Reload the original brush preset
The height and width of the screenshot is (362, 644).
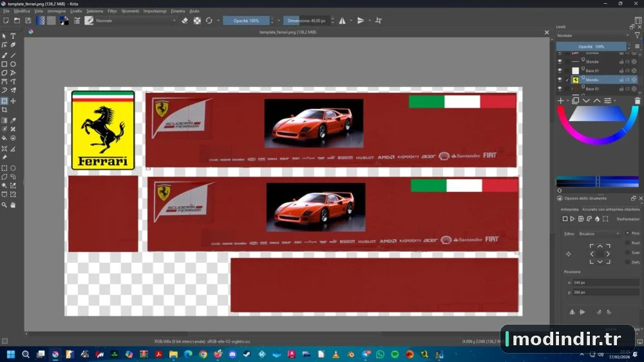tap(209, 21)
